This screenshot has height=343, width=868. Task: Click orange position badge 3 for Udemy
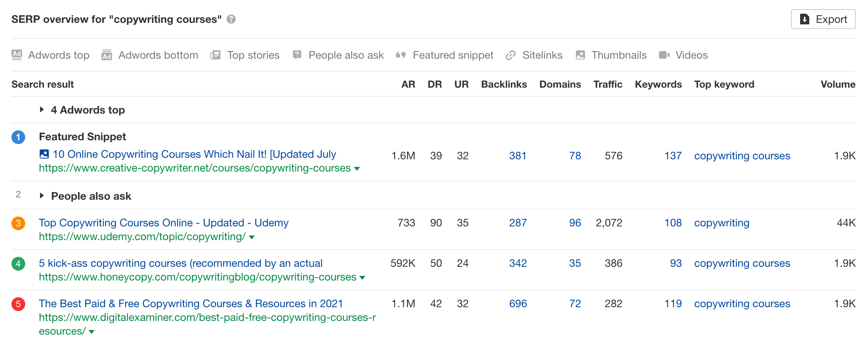click(18, 223)
